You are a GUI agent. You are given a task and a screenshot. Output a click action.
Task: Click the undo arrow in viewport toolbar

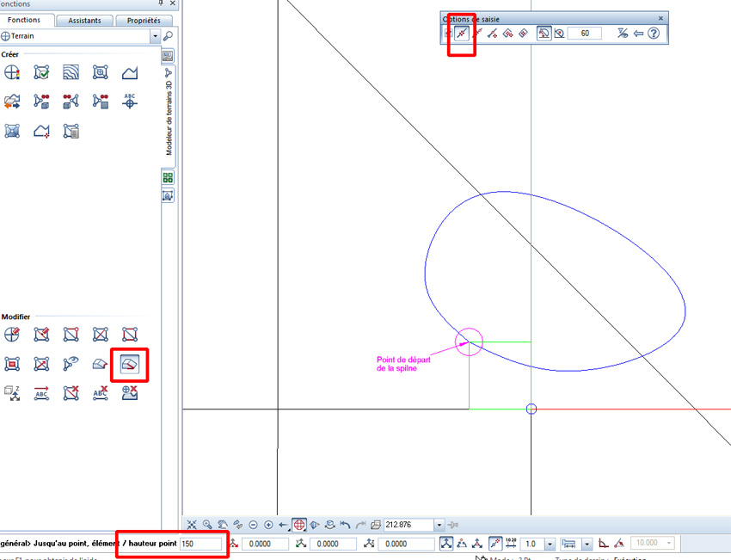[345, 525]
